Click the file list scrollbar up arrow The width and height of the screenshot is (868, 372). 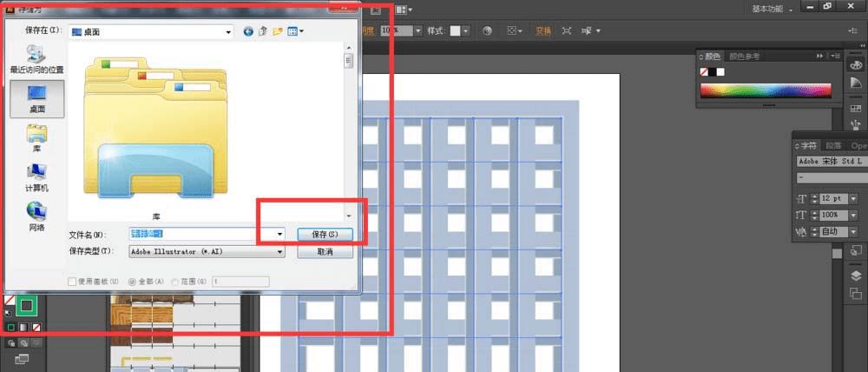pos(349,49)
